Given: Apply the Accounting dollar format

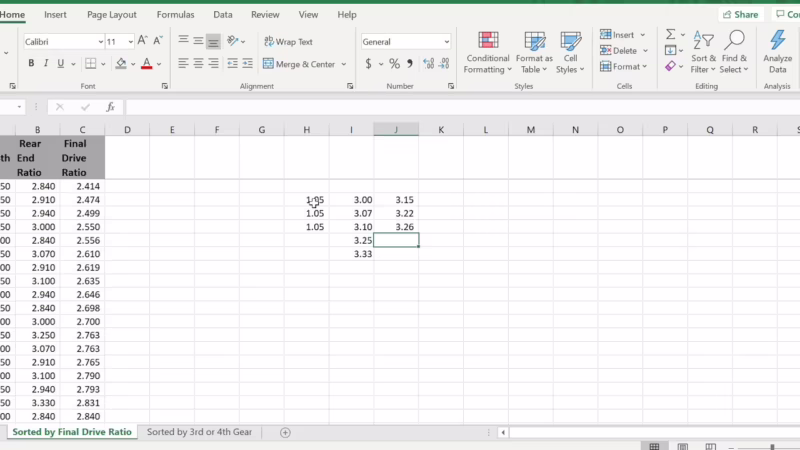Looking at the screenshot, I should pyautogui.click(x=369, y=64).
